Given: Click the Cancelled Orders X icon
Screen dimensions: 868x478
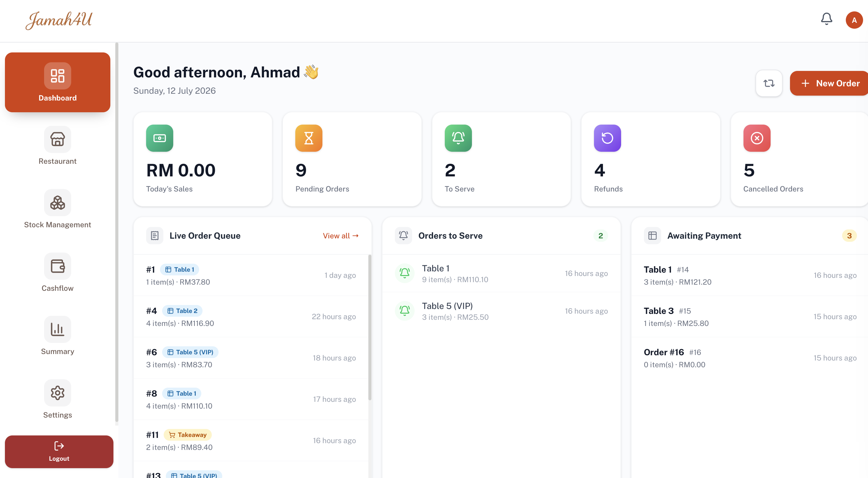Looking at the screenshot, I should [x=757, y=138].
